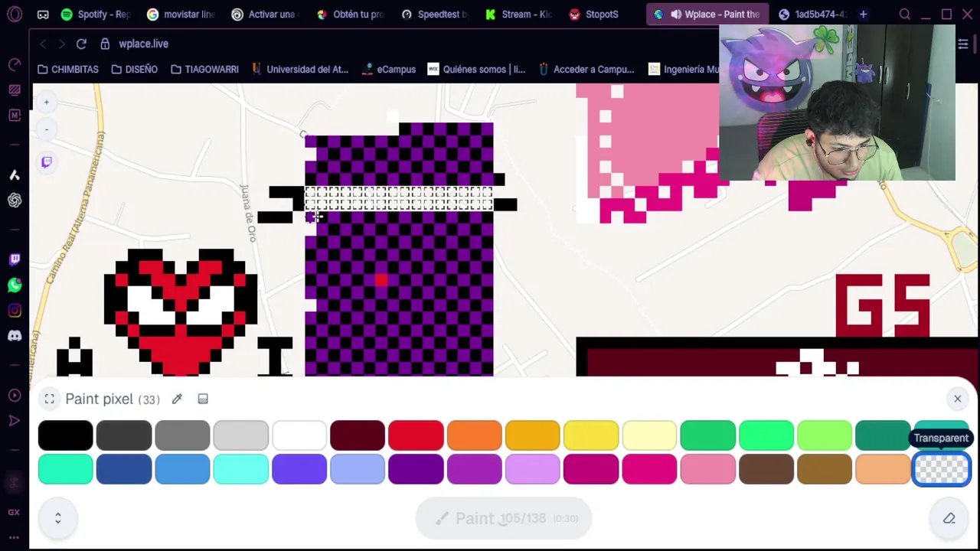Select the dark blue color swatch
The image size is (980, 551).
tap(123, 469)
